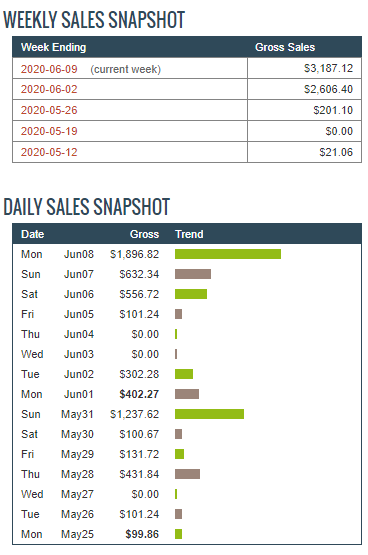Click the Date column header
Viewport: 368px width, 555px height.
coord(33,234)
